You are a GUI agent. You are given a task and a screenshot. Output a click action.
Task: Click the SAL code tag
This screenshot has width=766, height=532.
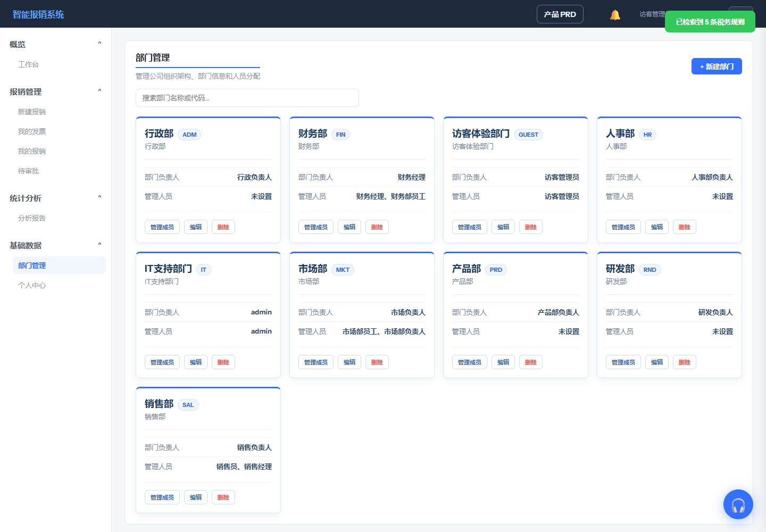click(x=188, y=405)
